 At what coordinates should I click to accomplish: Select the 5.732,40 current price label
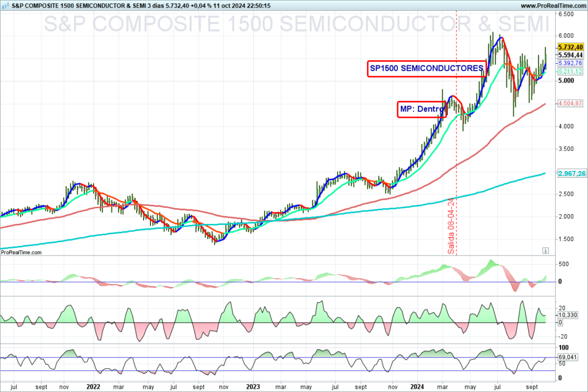point(570,47)
